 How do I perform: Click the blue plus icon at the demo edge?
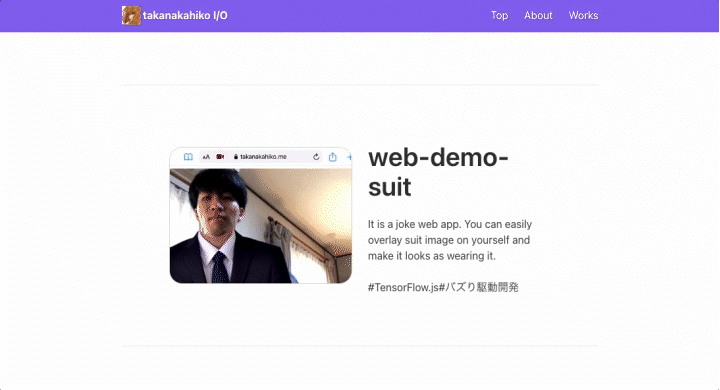[x=349, y=157]
